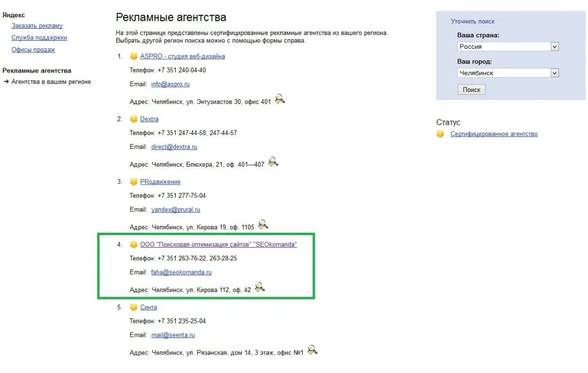
Task: Select the Челябинск city combo box
Action: coord(508,73)
